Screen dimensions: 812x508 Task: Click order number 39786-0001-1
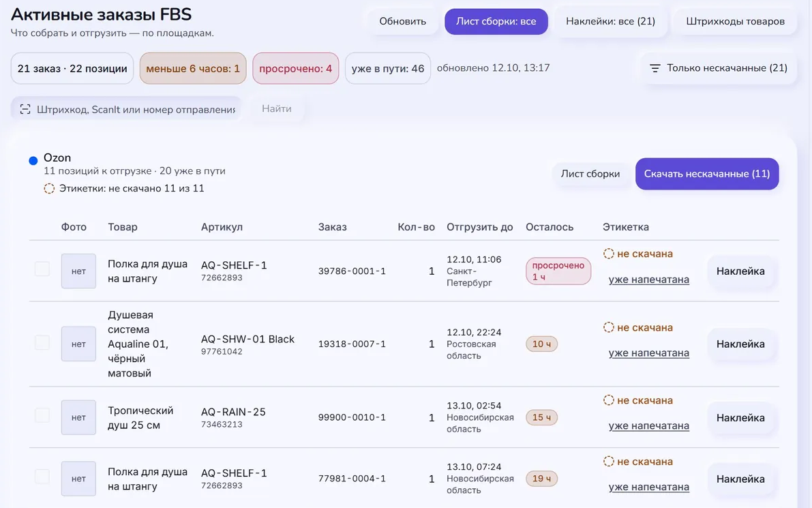(x=352, y=271)
